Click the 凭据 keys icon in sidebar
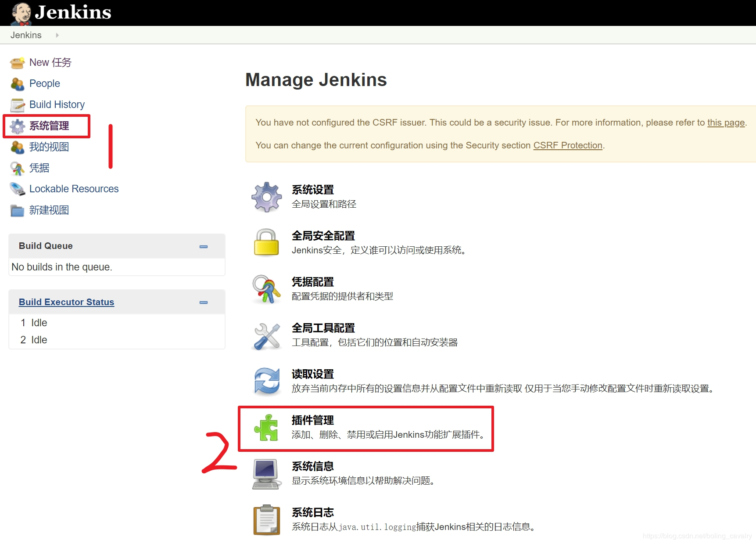This screenshot has width=756, height=544. 18,168
